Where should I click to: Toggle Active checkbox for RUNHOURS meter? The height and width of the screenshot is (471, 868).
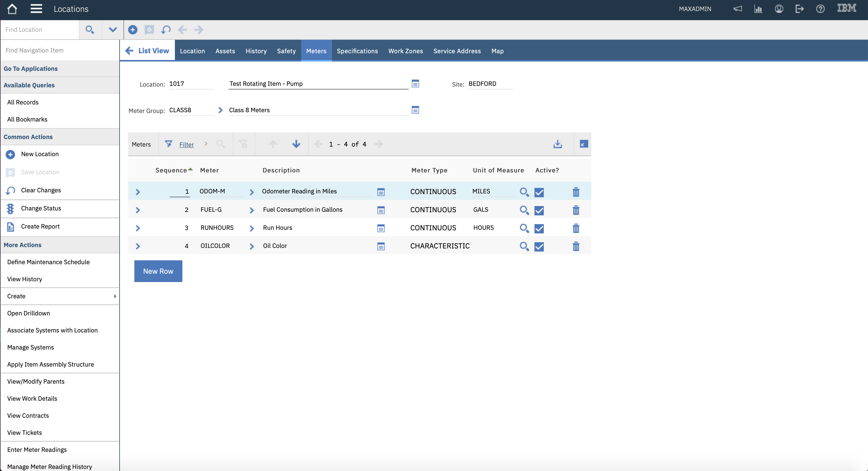[x=539, y=228]
